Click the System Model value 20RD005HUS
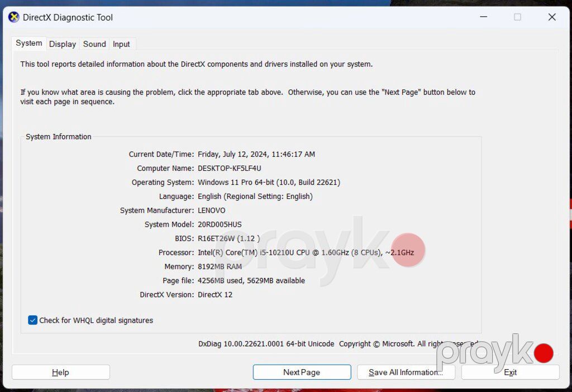Viewport: 572px width, 392px height. pyautogui.click(x=220, y=224)
